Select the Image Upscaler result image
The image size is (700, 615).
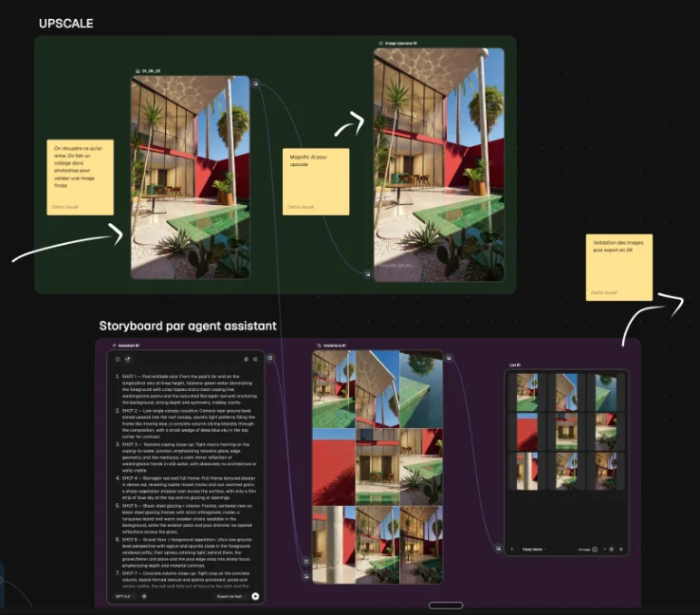tap(439, 165)
